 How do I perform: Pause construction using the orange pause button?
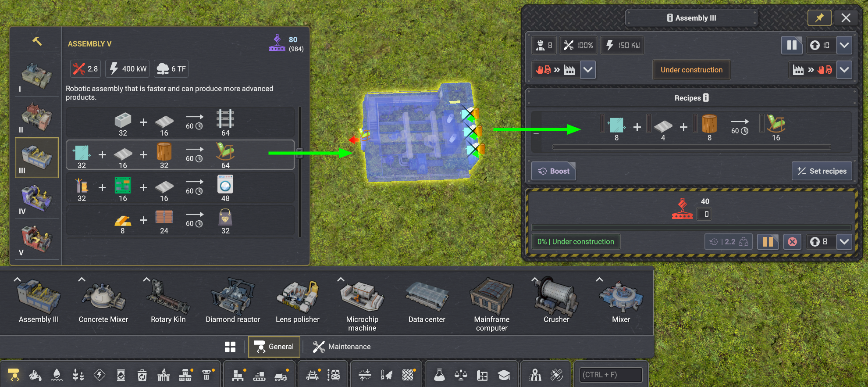(x=768, y=242)
